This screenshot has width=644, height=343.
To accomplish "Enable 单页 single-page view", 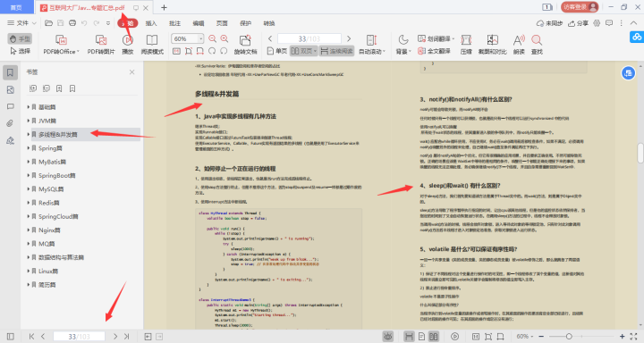I will (277, 51).
